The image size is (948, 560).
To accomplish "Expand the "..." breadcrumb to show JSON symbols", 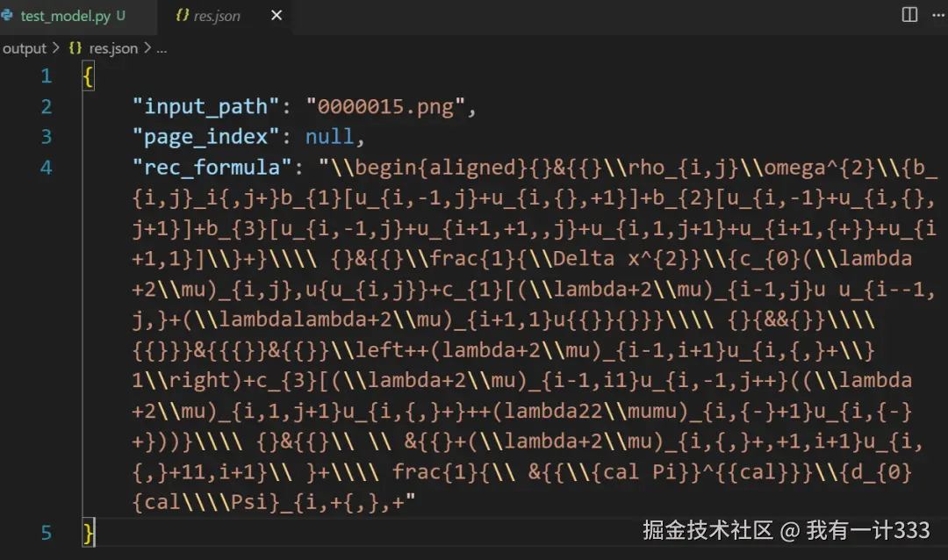I will tap(161, 48).
